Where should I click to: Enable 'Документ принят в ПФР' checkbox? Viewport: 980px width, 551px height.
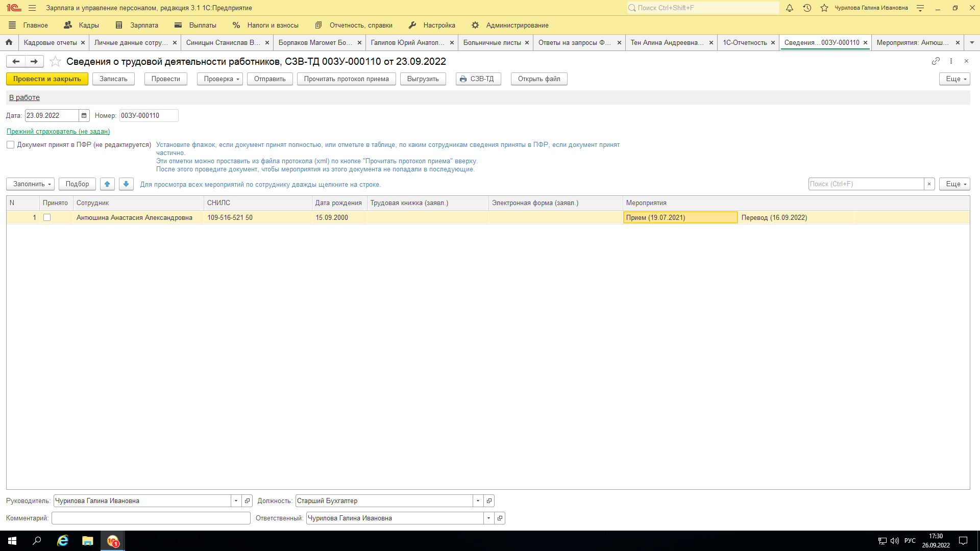pyautogui.click(x=10, y=145)
